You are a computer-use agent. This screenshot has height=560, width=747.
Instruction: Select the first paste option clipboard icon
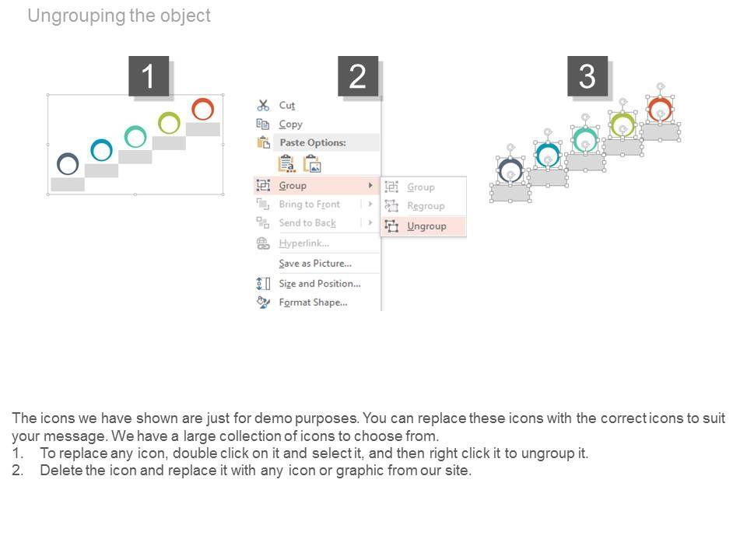pos(287,163)
